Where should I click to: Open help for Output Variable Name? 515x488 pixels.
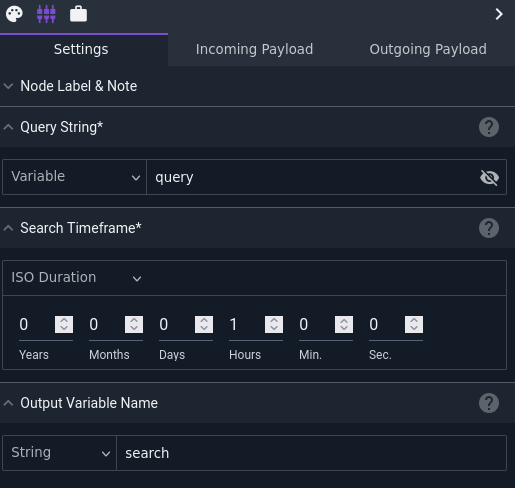pyautogui.click(x=489, y=403)
